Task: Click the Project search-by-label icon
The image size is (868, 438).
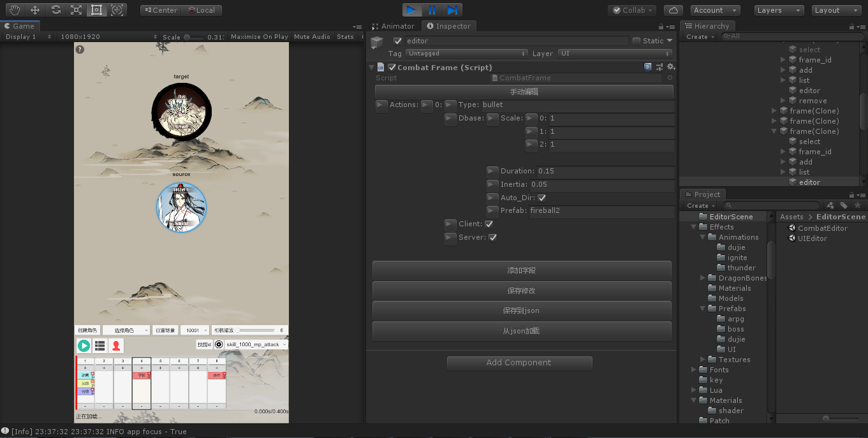Action: point(844,205)
